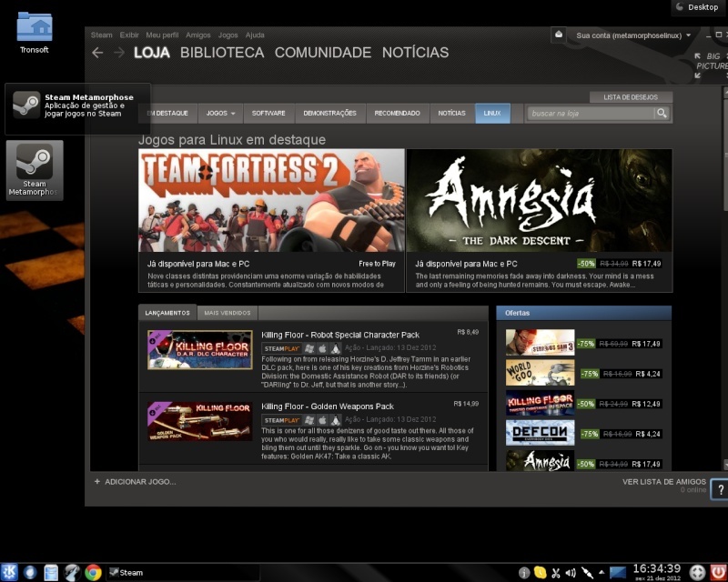728x582 pixels.
Task: Click the Windows icon in Robot Special Character Pack row
Action: (309, 348)
